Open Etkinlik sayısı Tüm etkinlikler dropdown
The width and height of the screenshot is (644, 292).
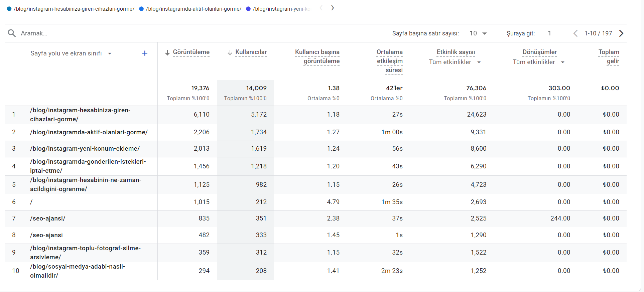coord(455,62)
